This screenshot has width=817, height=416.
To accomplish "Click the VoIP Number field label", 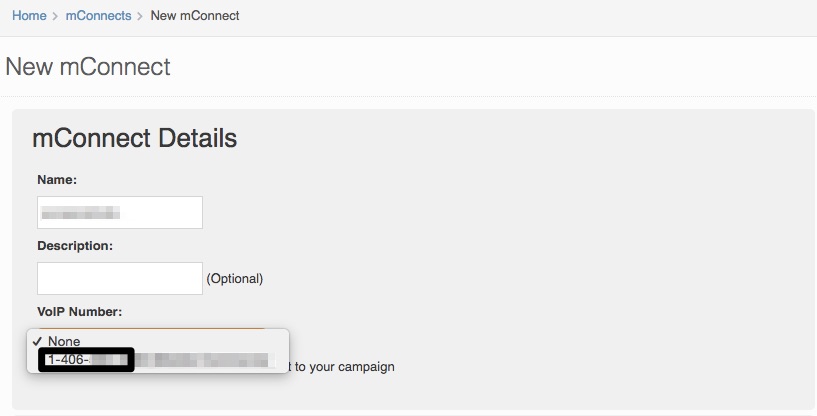I will [80, 312].
